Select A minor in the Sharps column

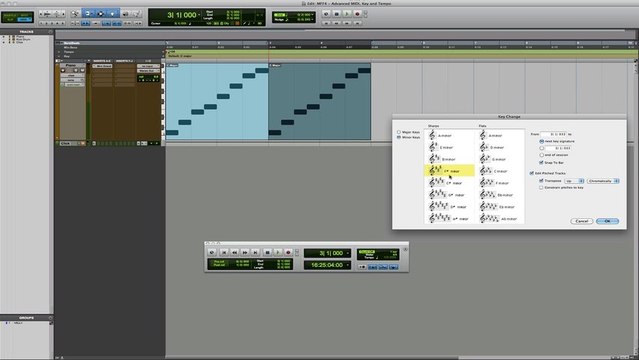point(449,135)
